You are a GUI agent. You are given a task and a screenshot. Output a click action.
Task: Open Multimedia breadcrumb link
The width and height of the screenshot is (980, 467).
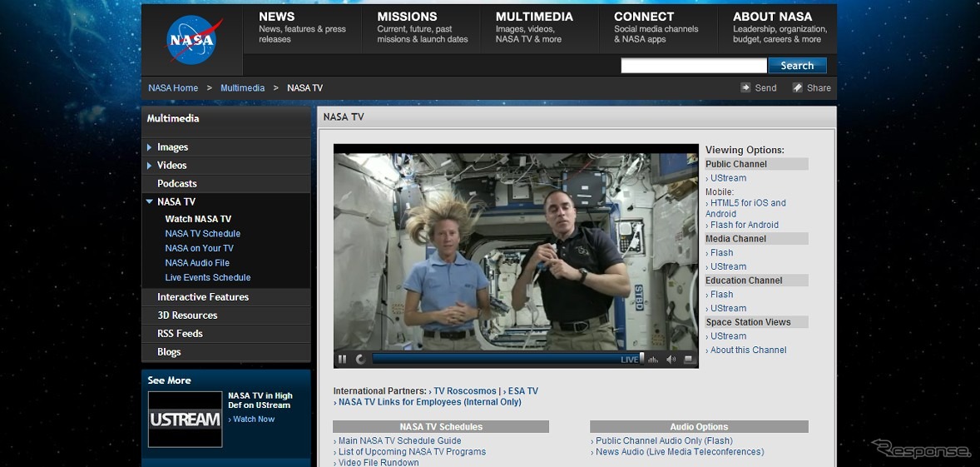tap(242, 88)
